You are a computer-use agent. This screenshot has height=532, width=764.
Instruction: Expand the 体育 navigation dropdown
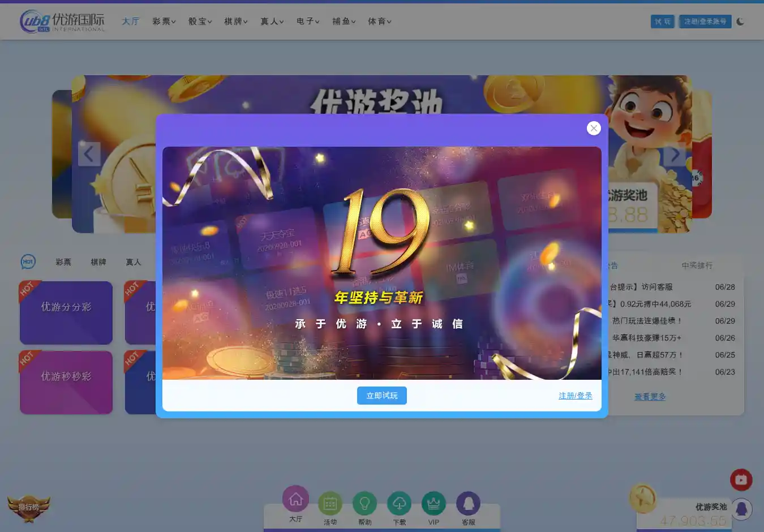tap(379, 22)
